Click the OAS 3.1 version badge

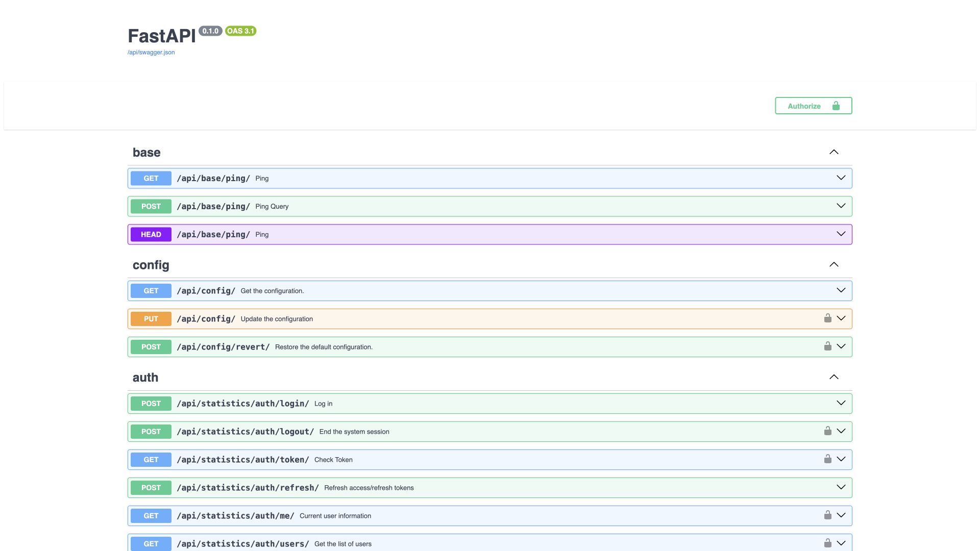pyautogui.click(x=240, y=31)
